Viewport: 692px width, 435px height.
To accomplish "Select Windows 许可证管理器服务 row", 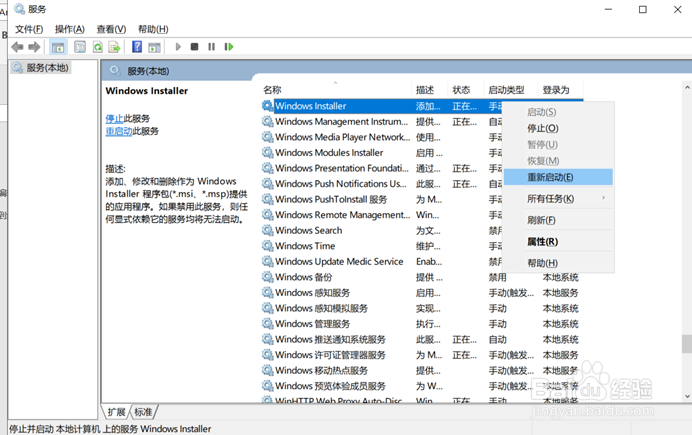I will 422,355.
